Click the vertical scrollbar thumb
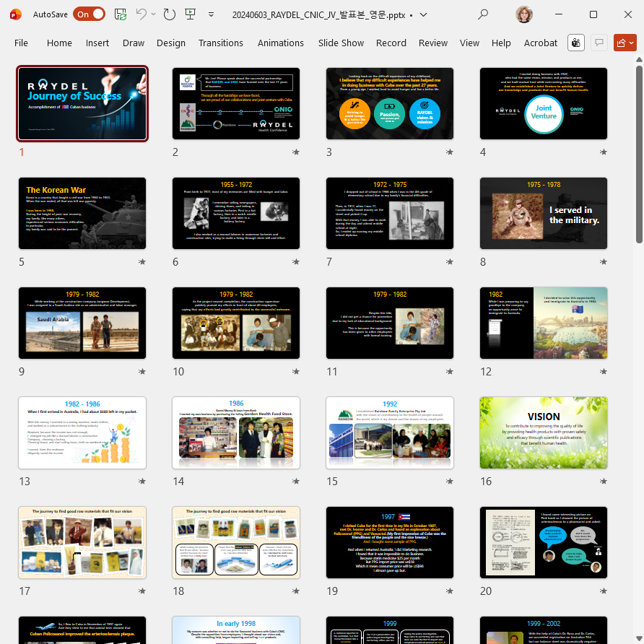 [639, 154]
